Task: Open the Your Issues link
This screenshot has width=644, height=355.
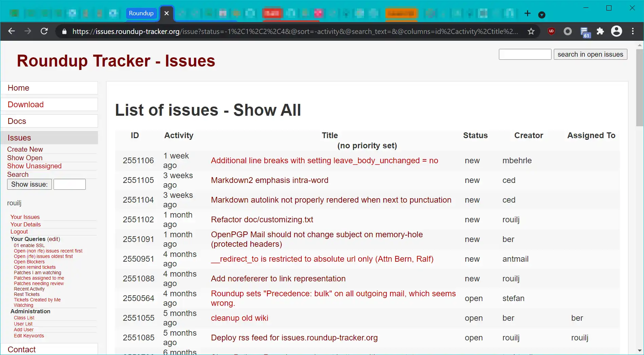Action: pos(25,217)
